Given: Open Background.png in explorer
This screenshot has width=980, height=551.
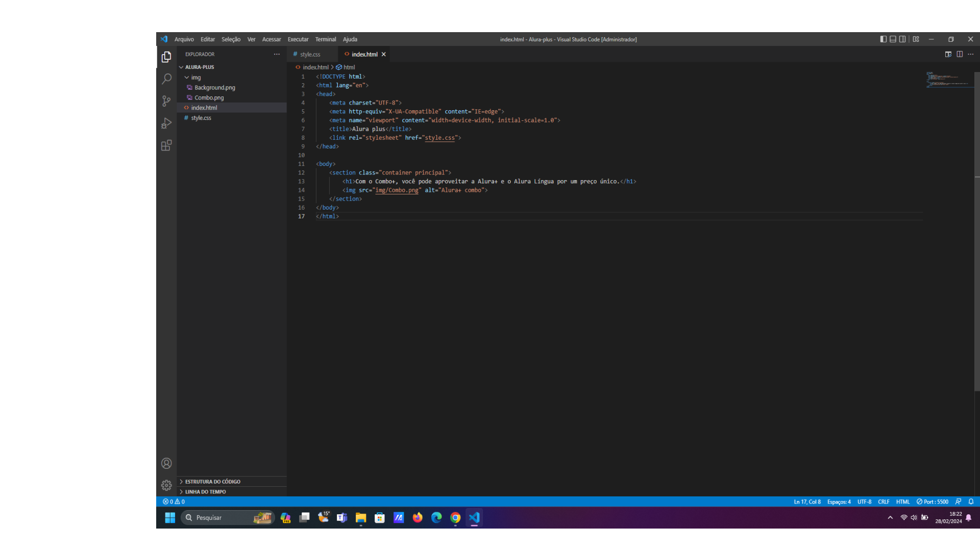Looking at the screenshot, I should [x=232, y=87].
